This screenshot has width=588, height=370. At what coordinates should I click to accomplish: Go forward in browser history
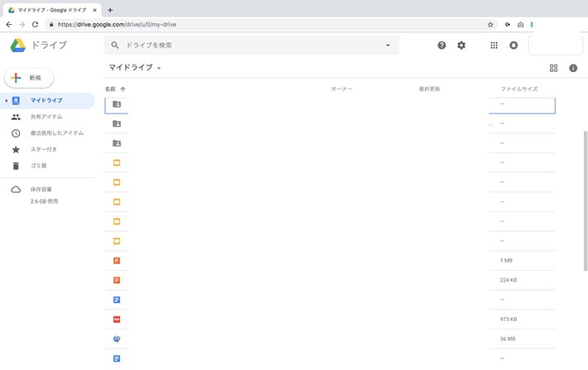tap(22, 25)
